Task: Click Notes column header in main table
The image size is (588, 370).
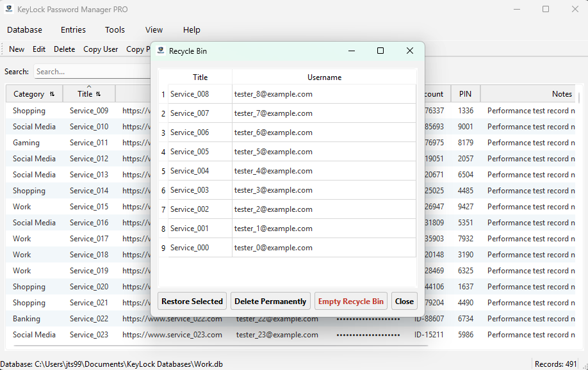Action: [x=529, y=93]
